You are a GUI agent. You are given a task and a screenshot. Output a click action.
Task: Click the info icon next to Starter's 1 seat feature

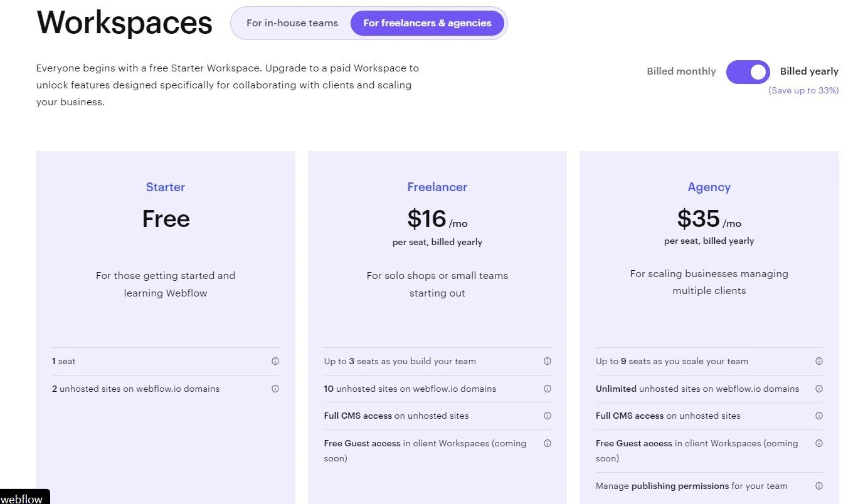[275, 361]
